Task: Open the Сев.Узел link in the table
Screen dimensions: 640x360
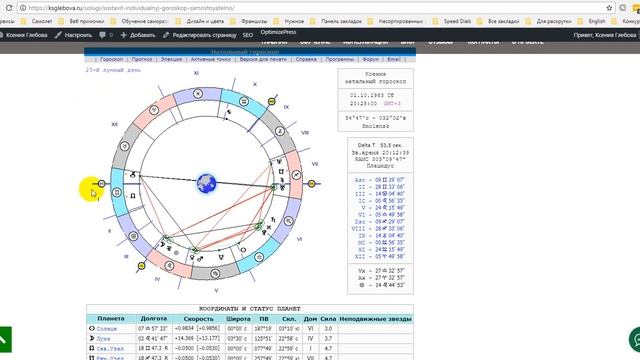Action: point(110,349)
